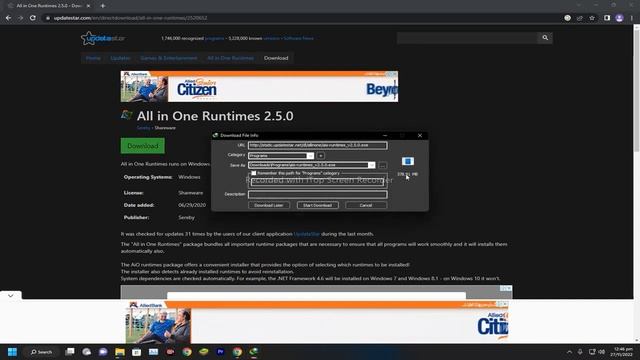Close the Download File Info dialog
Screen dimensions: 640x360
click(420, 135)
